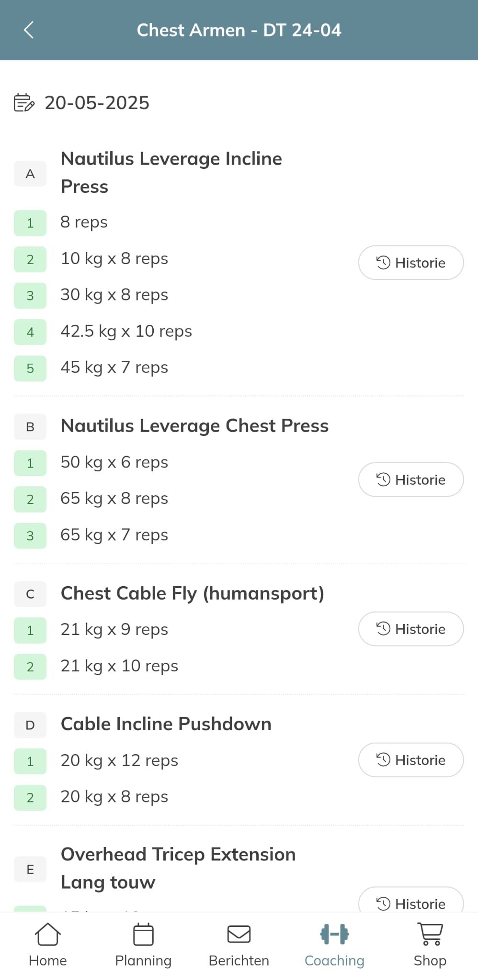
Task: Select the 20-05-2025 workout date
Action: point(97,103)
